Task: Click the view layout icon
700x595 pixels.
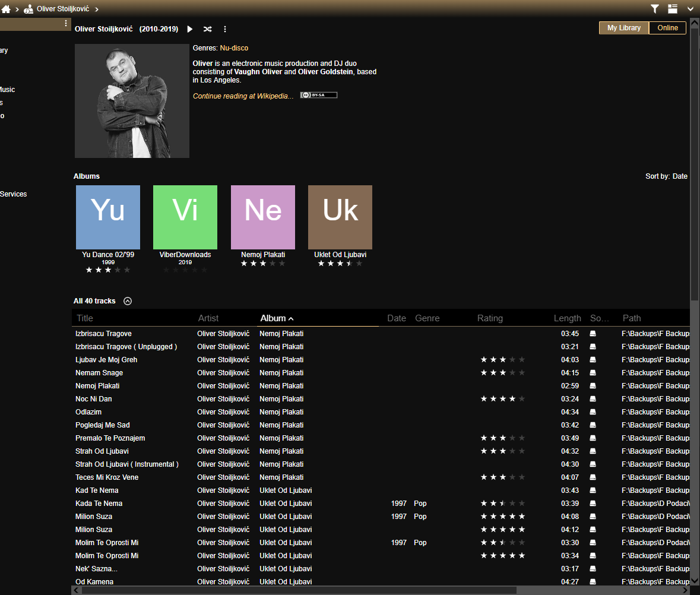Action: 673,9
